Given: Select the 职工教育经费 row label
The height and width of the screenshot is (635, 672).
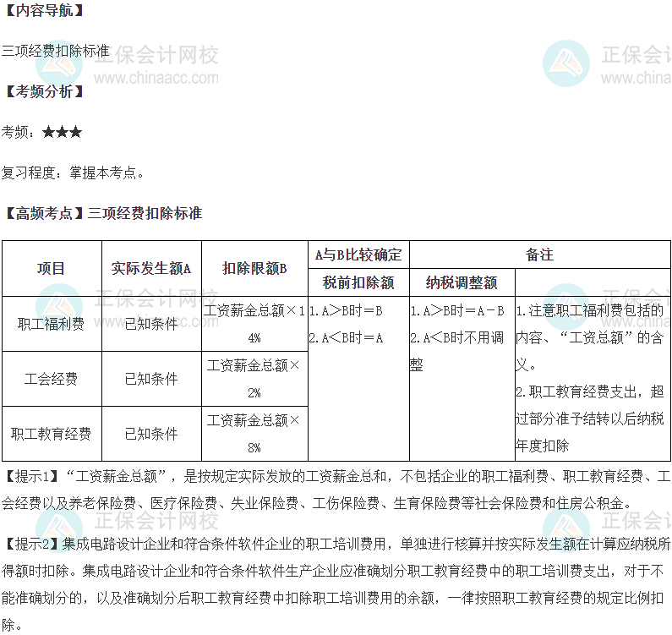Looking at the screenshot, I should click(51, 434).
